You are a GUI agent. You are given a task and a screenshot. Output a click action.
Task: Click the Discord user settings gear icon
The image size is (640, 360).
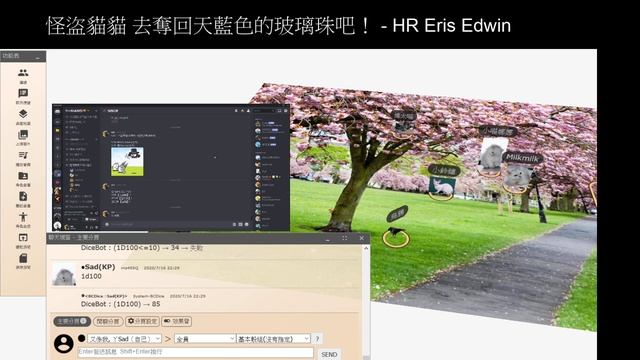(97, 227)
